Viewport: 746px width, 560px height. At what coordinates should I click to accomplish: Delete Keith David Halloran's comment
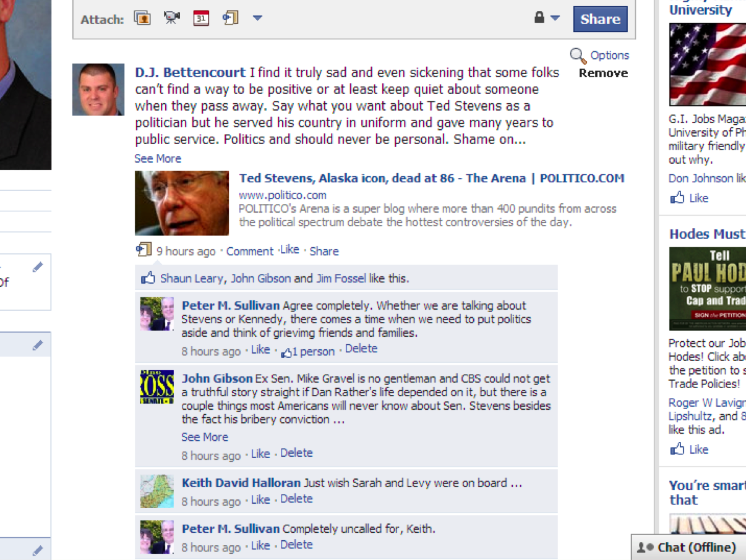click(296, 499)
